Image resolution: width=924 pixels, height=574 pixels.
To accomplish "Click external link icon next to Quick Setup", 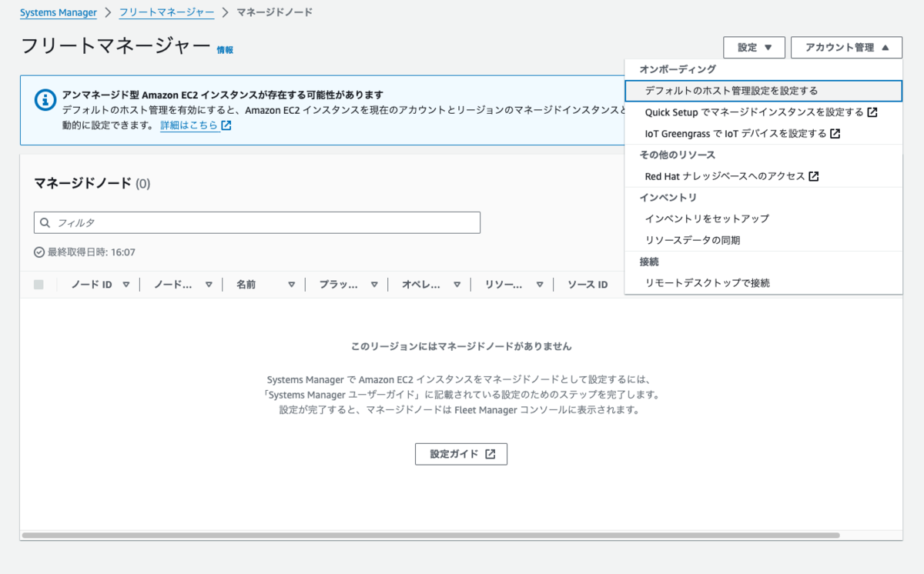I will pos(872,112).
